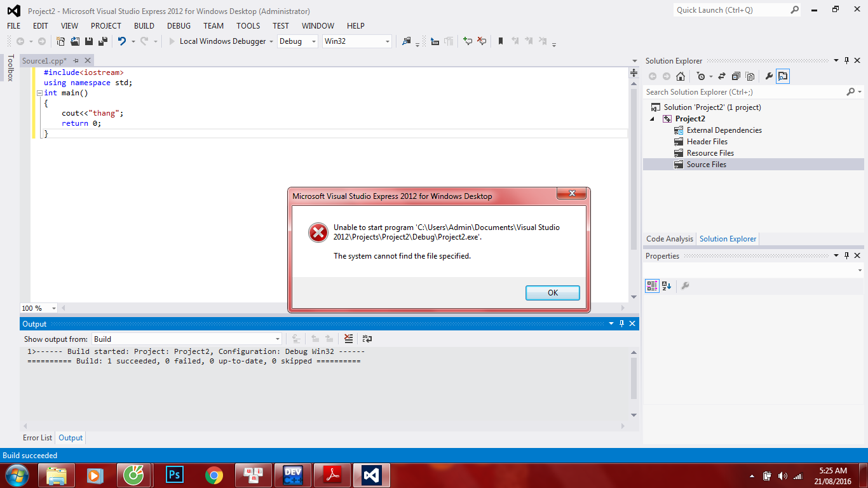Click the Quick Launch search box
The image size is (868, 488).
coord(731,10)
